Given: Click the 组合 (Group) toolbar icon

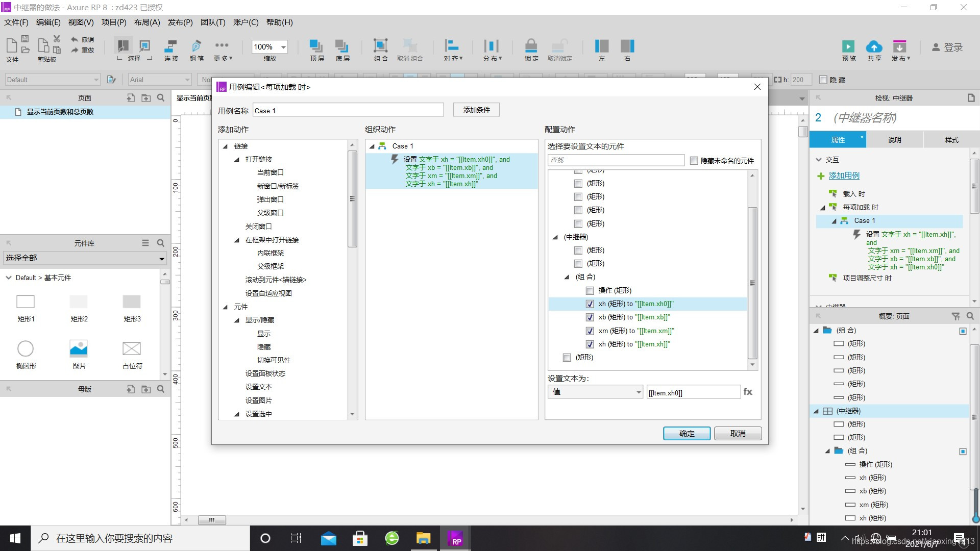Looking at the screenshot, I should 380,46.
